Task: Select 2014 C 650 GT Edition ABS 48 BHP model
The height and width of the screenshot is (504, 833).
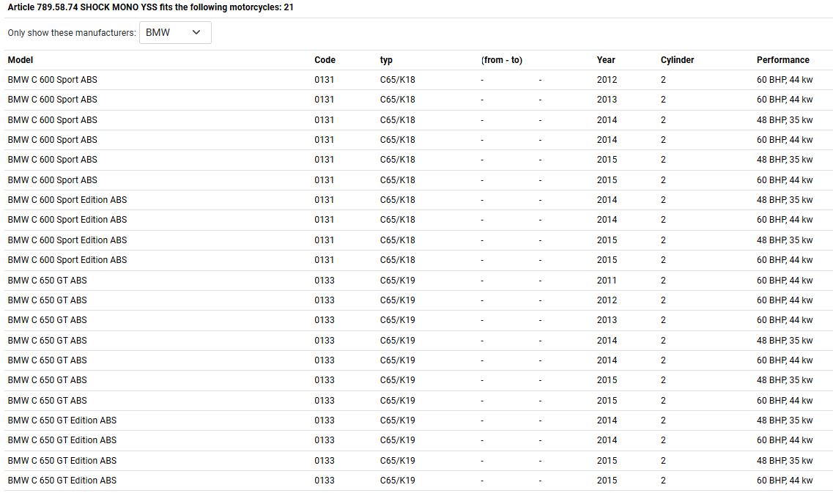Action: click(x=62, y=420)
